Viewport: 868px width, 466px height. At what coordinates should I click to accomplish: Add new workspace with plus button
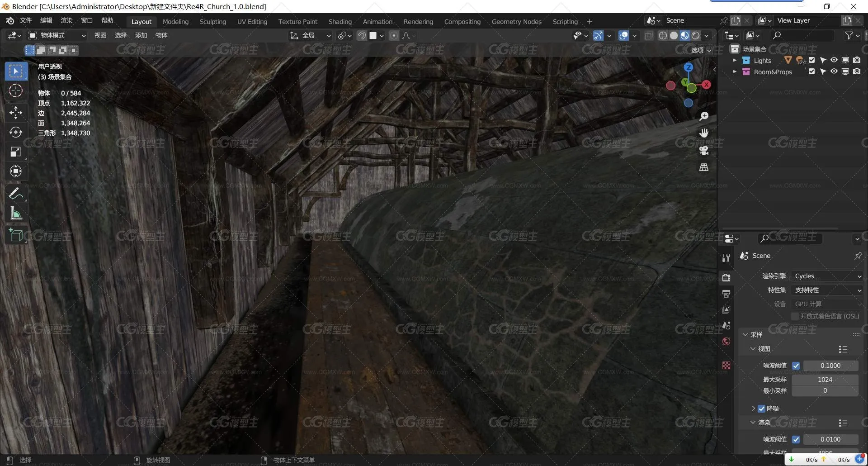point(590,22)
